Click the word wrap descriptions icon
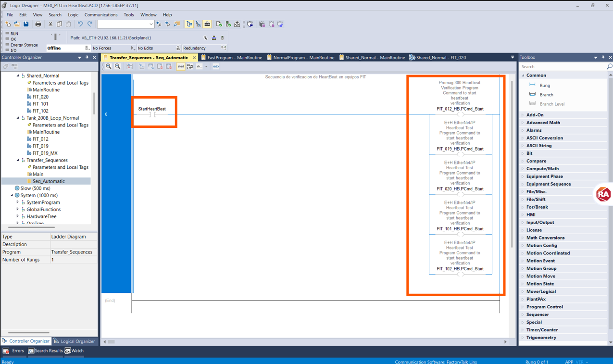Image resolution: width=613 pixels, height=364 pixels. [x=190, y=67]
